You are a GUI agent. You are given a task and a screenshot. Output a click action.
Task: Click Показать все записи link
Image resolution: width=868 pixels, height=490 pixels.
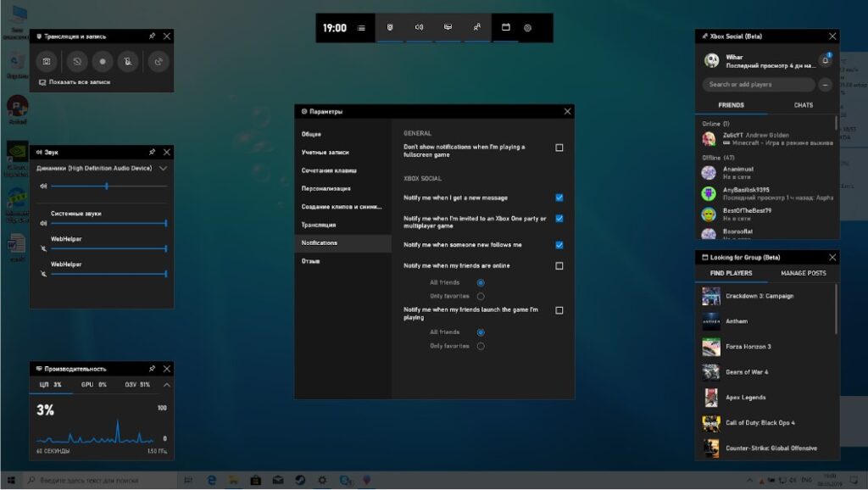point(75,82)
